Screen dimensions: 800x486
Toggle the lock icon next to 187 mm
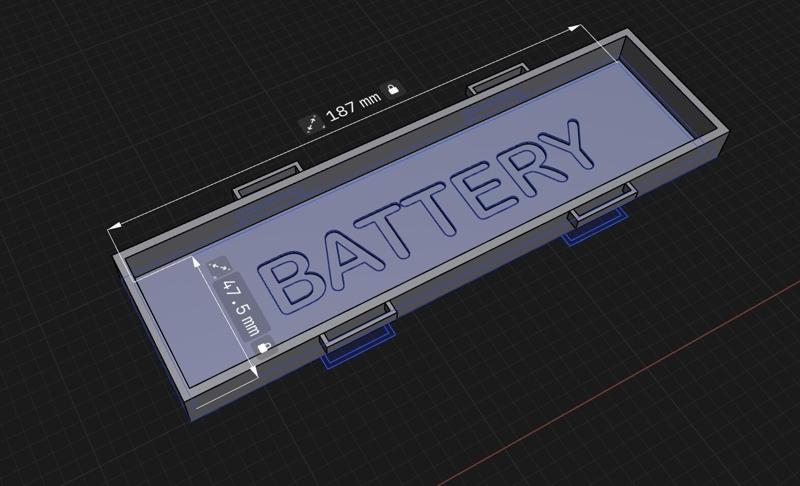coord(392,89)
